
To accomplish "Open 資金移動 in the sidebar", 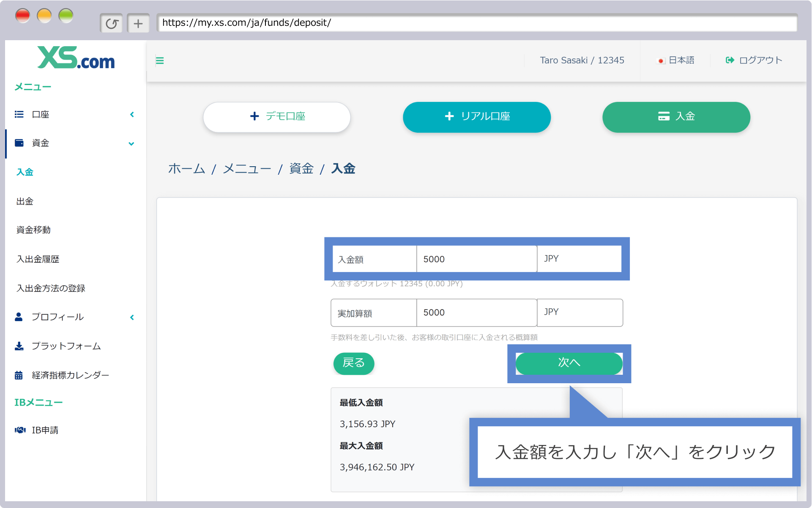I will [33, 230].
